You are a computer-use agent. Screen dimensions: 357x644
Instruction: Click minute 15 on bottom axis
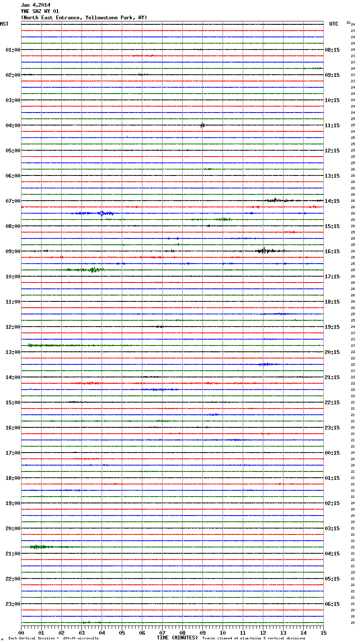tap(323, 632)
